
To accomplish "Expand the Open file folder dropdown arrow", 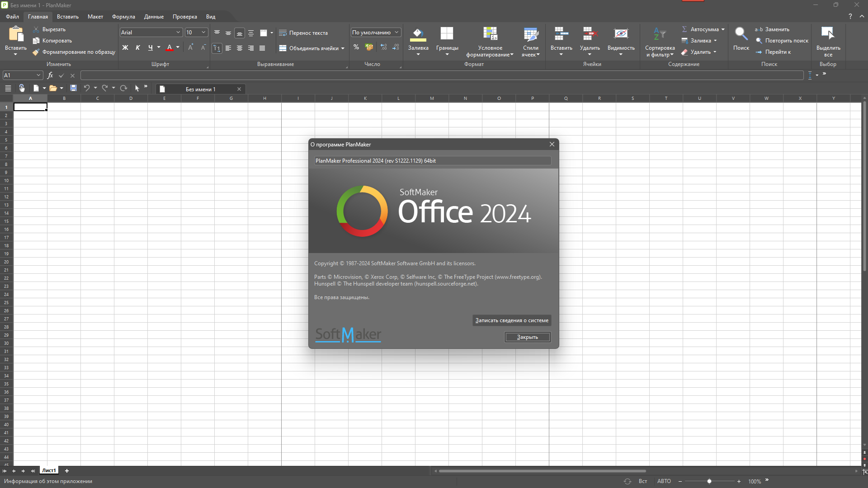I will coord(61,88).
